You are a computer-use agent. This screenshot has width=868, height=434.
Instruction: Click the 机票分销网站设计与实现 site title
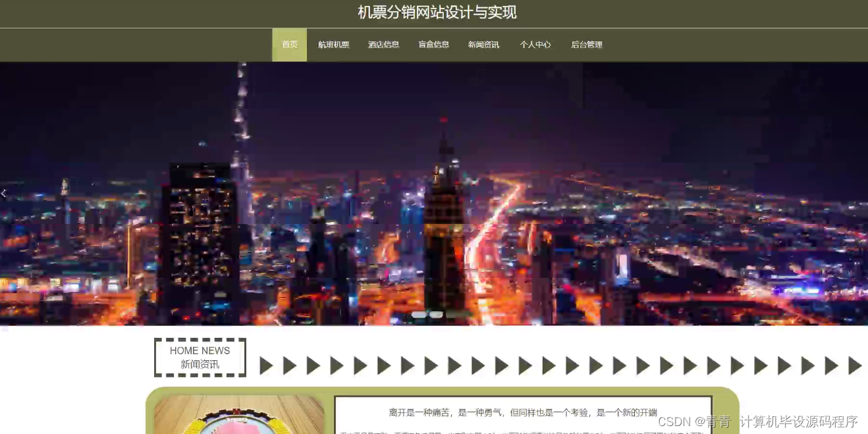click(437, 13)
